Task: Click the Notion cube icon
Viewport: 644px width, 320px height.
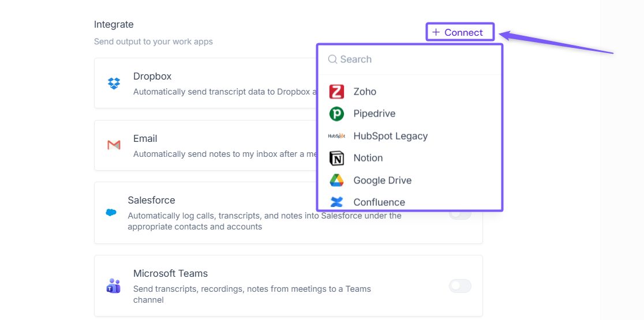Action: (336, 158)
